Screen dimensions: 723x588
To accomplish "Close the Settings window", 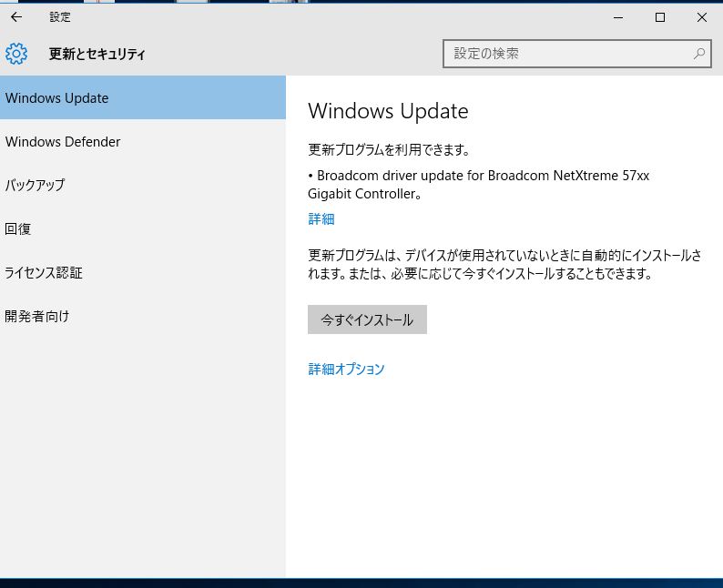I will point(702,17).
